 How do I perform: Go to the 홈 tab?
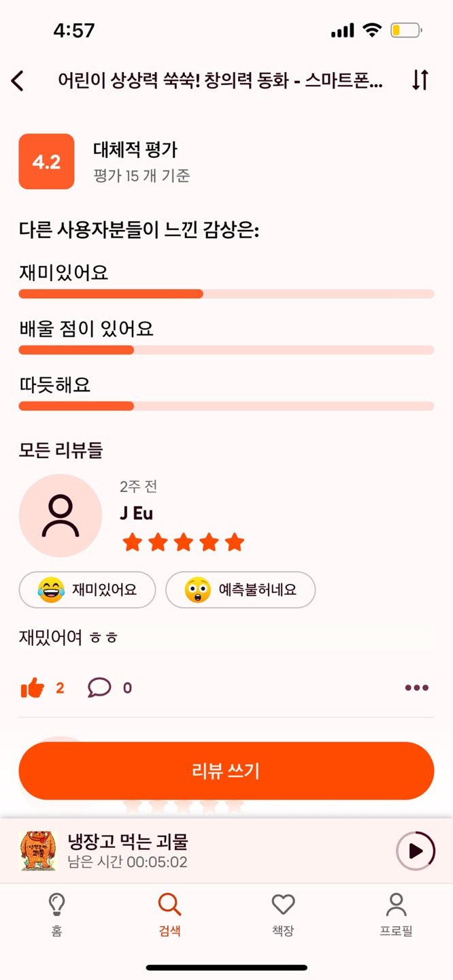[57, 915]
